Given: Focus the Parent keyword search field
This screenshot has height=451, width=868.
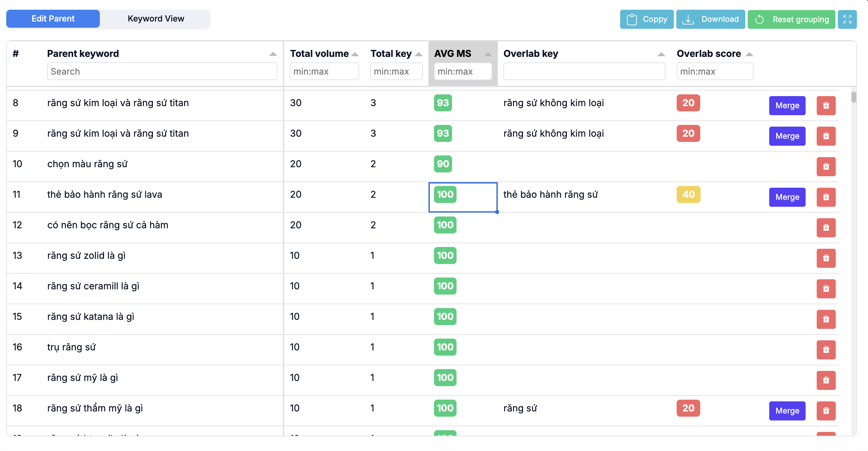Looking at the screenshot, I should pyautogui.click(x=162, y=71).
